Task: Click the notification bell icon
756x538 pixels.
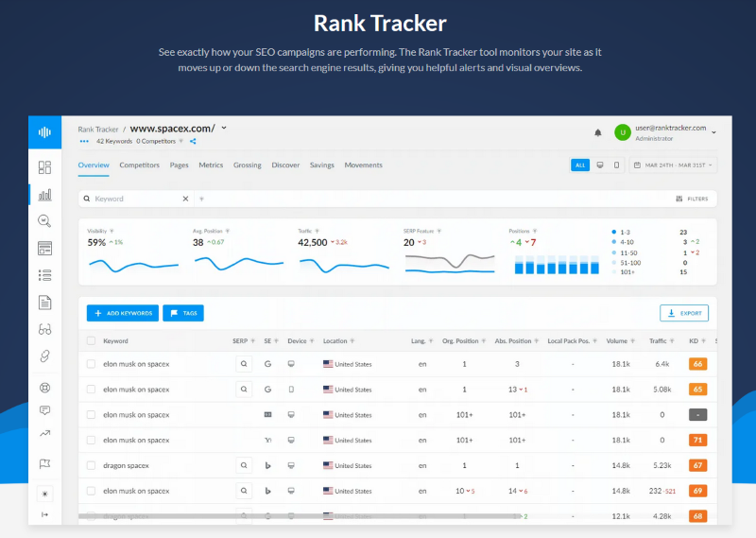Action: 598,132
